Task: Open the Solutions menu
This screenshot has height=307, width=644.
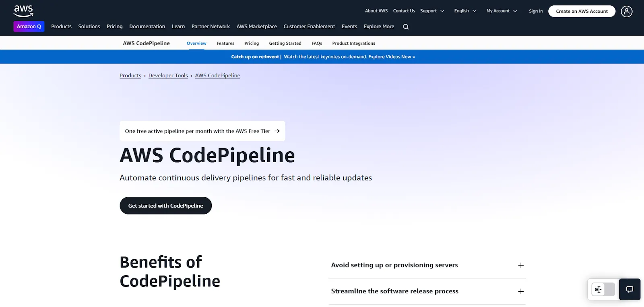Action: 89,27
